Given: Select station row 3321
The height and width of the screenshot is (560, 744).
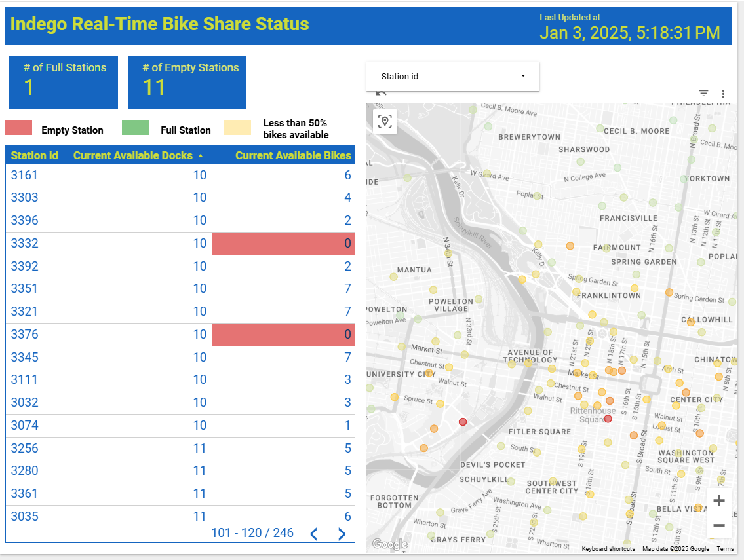Looking at the screenshot, I should (x=180, y=312).
